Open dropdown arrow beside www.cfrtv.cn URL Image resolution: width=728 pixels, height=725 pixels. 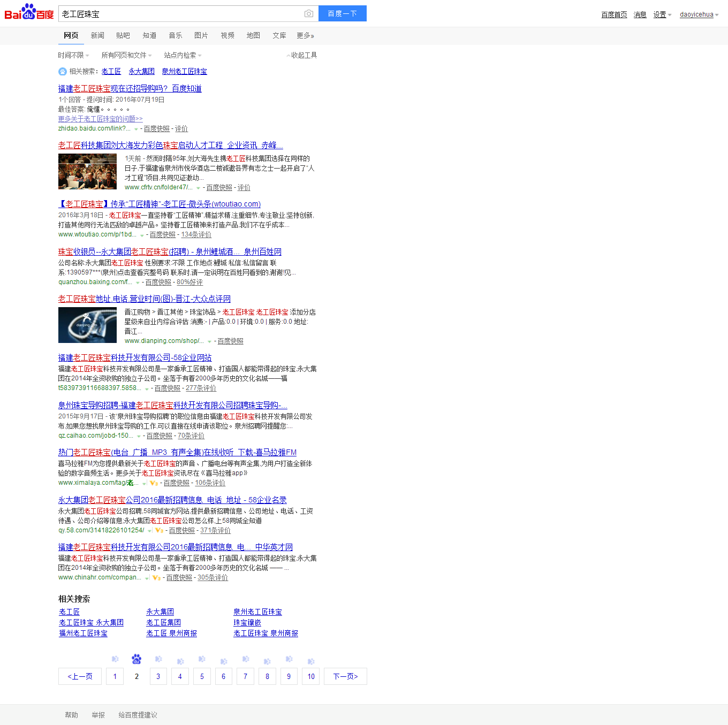click(x=199, y=188)
